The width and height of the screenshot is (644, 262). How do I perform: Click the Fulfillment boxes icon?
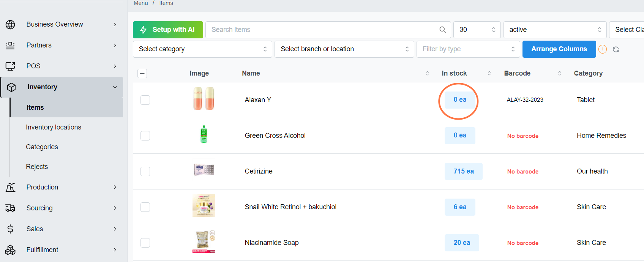10,250
